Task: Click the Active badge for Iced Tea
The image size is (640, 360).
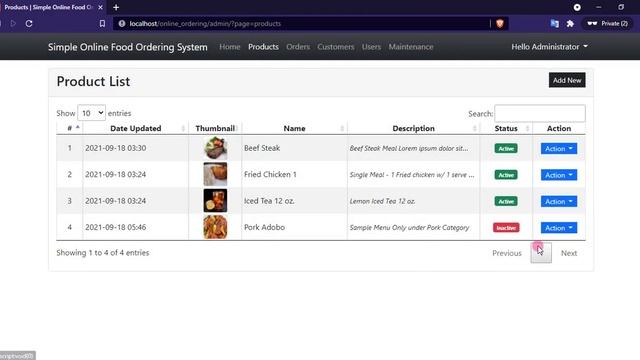Action: [506, 201]
